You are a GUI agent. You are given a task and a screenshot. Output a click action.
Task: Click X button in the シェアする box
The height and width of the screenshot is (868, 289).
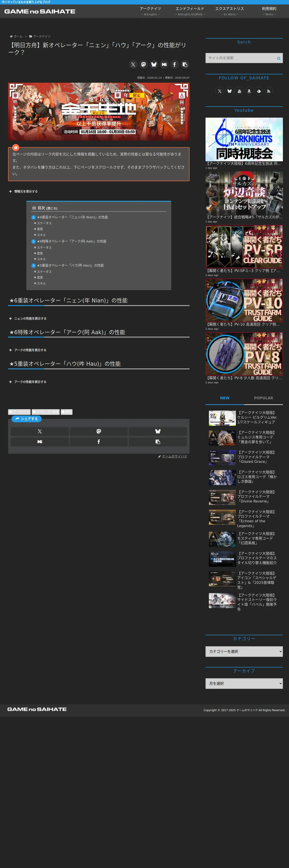tap(40, 431)
